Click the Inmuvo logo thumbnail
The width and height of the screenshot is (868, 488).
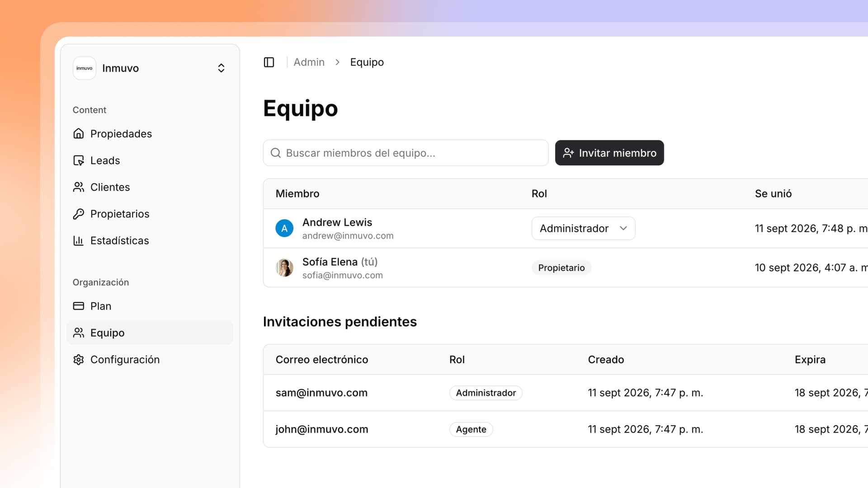click(85, 68)
